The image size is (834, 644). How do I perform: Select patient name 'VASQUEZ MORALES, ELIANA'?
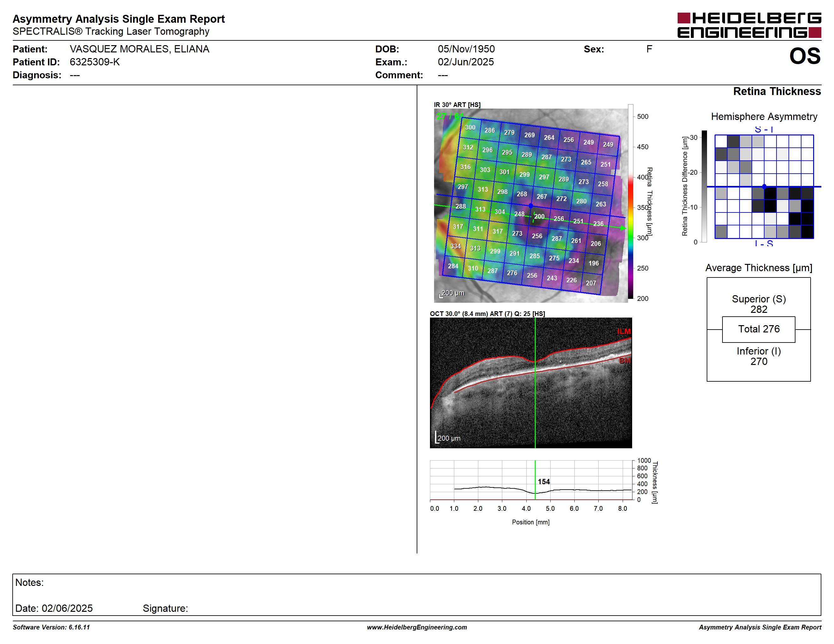point(139,49)
